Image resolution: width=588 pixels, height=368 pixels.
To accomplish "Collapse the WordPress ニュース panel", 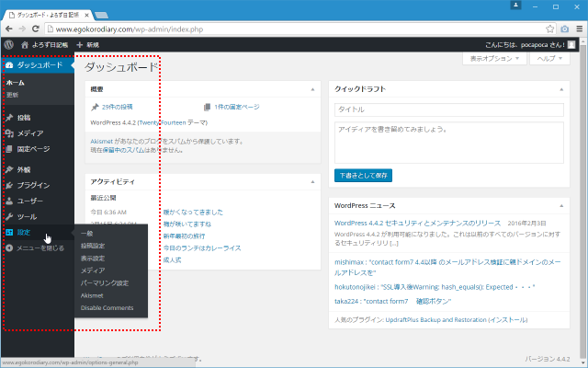I will (x=562, y=205).
